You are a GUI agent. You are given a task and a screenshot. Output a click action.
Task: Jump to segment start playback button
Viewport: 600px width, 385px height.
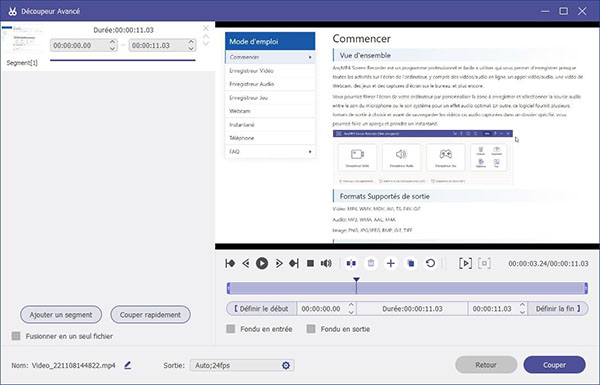tap(230, 263)
